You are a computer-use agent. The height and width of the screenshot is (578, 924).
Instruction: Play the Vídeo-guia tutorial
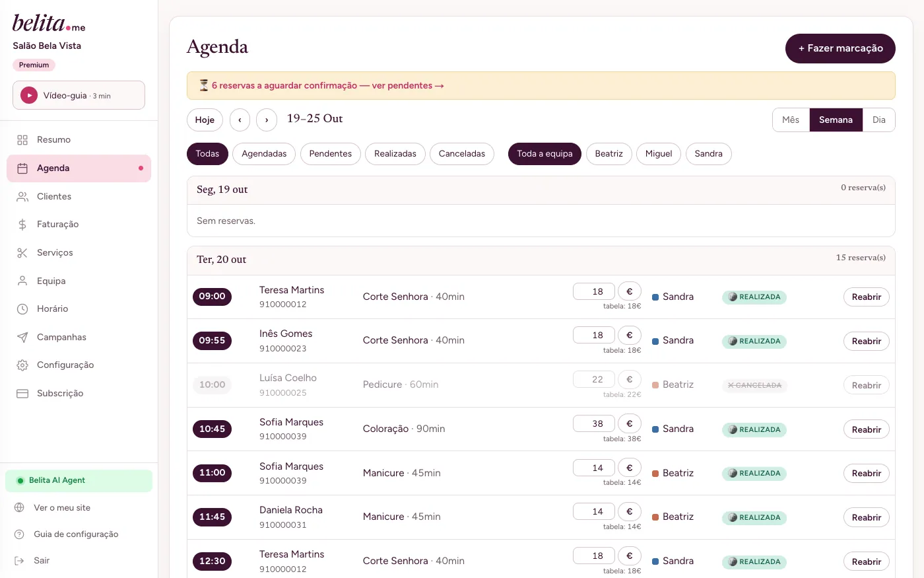click(x=79, y=95)
